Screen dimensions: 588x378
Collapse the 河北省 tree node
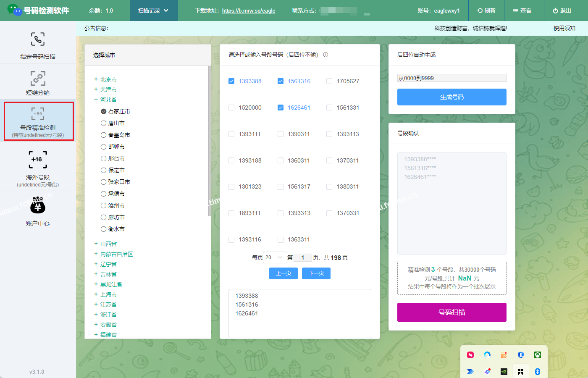tap(96, 100)
